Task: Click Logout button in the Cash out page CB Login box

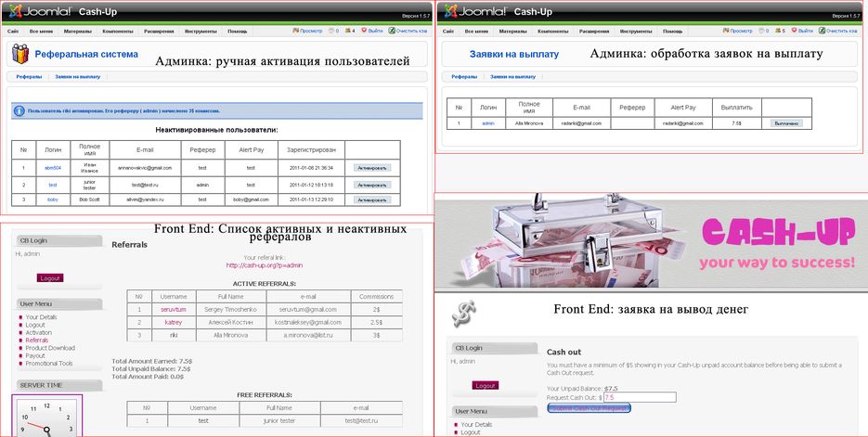Action: pyautogui.click(x=485, y=386)
